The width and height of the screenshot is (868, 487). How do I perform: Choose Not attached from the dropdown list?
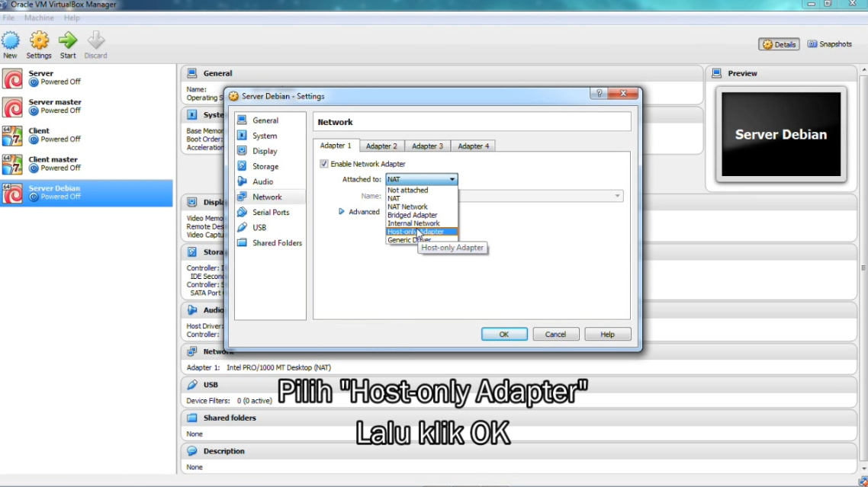422,190
